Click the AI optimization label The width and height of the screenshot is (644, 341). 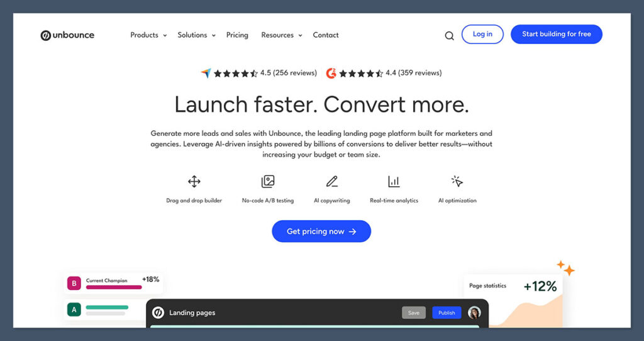coord(457,201)
